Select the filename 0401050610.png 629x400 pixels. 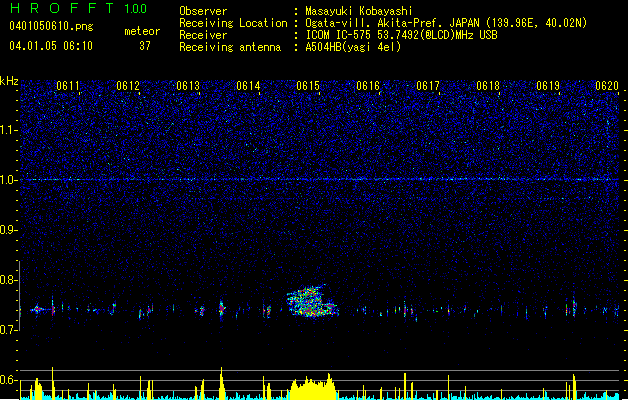click(51, 26)
